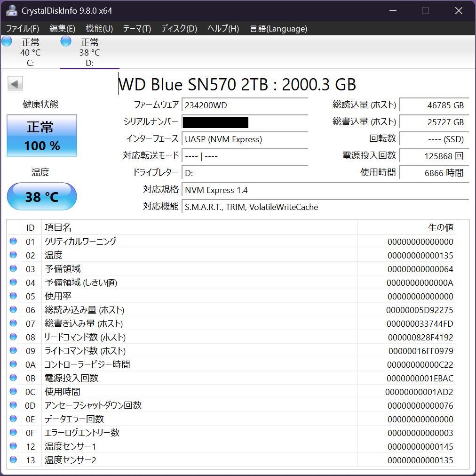Switch to the C: drive tab at 40 °C
This screenshot has width=476, height=476.
pos(31,52)
